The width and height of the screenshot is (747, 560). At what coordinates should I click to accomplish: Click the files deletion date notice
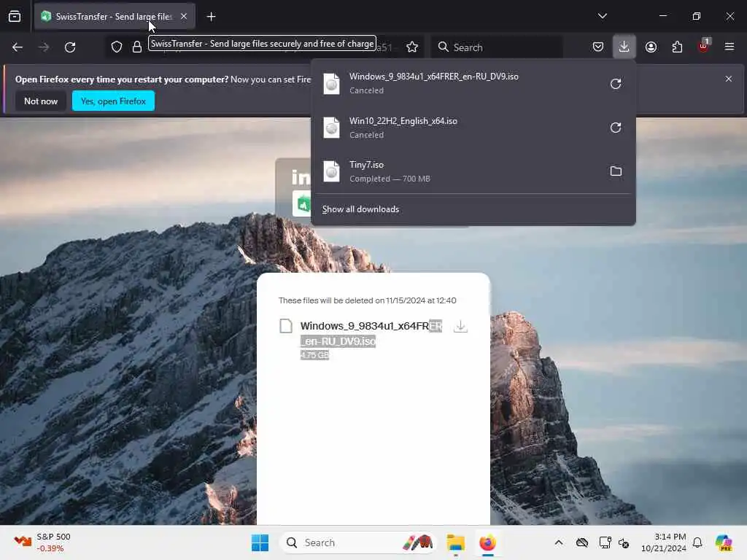click(x=368, y=300)
